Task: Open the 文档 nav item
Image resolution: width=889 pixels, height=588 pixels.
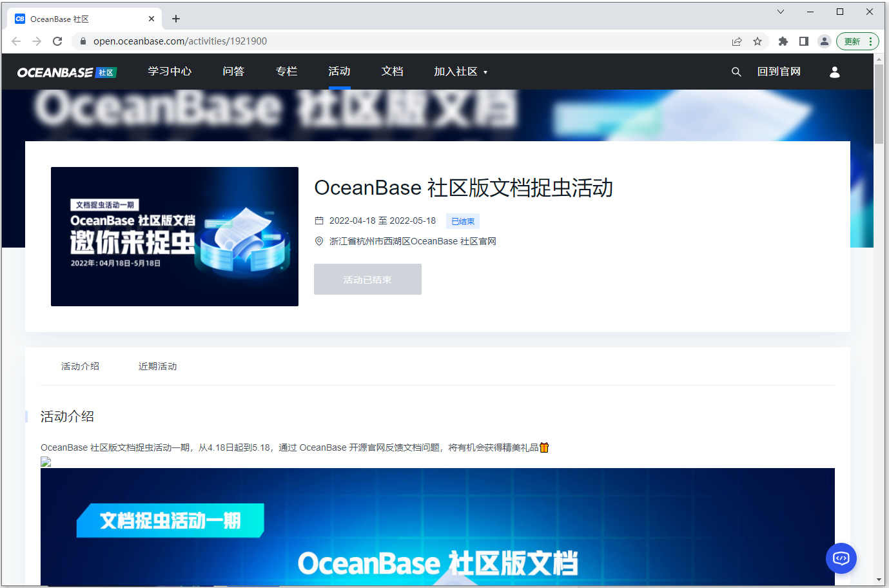Action: pyautogui.click(x=392, y=72)
